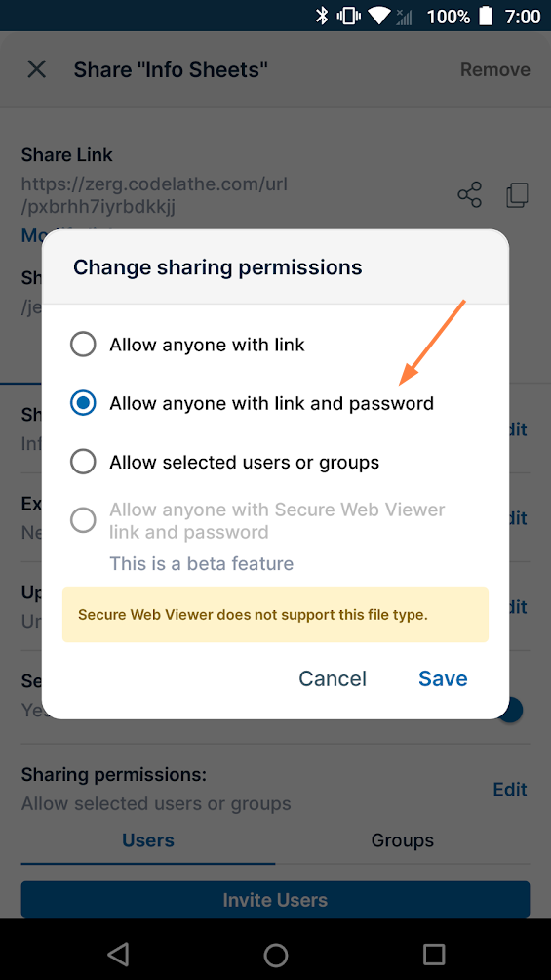Image resolution: width=551 pixels, height=980 pixels.
Task: Tap the Wi-Fi signal icon
Action: pos(379,17)
